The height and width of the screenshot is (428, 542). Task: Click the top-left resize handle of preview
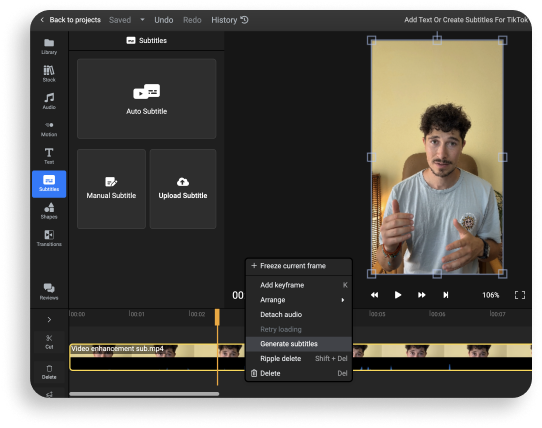pos(372,40)
